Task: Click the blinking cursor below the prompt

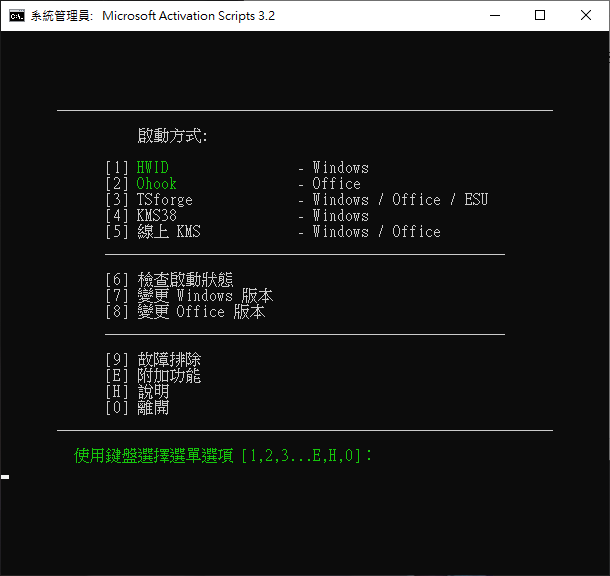Action: [5, 477]
